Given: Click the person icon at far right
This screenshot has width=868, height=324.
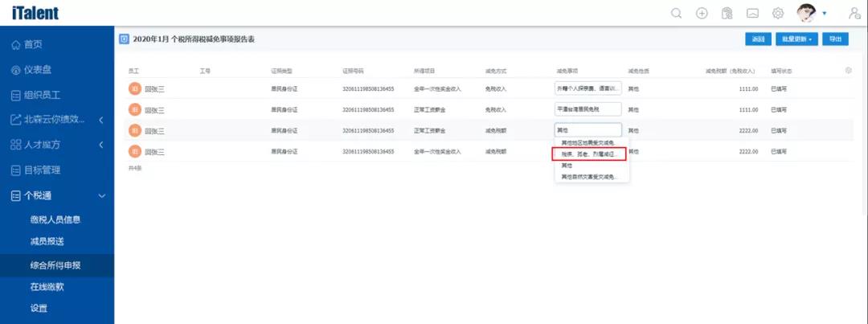Looking at the screenshot, I should [854, 13].
